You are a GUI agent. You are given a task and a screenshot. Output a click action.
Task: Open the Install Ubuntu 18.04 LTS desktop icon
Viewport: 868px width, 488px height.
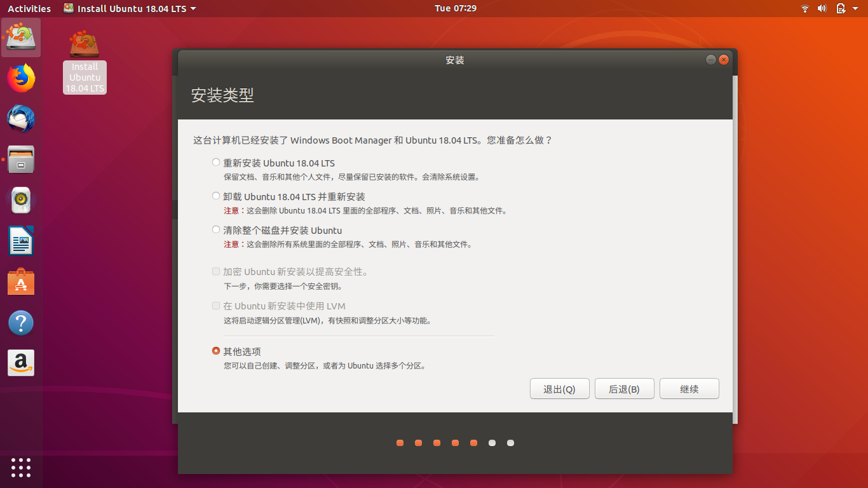point(85,62)
